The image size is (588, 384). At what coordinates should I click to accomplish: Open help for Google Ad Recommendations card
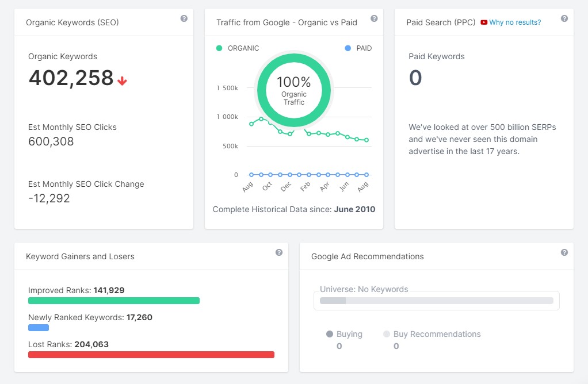tap(564, 252)
